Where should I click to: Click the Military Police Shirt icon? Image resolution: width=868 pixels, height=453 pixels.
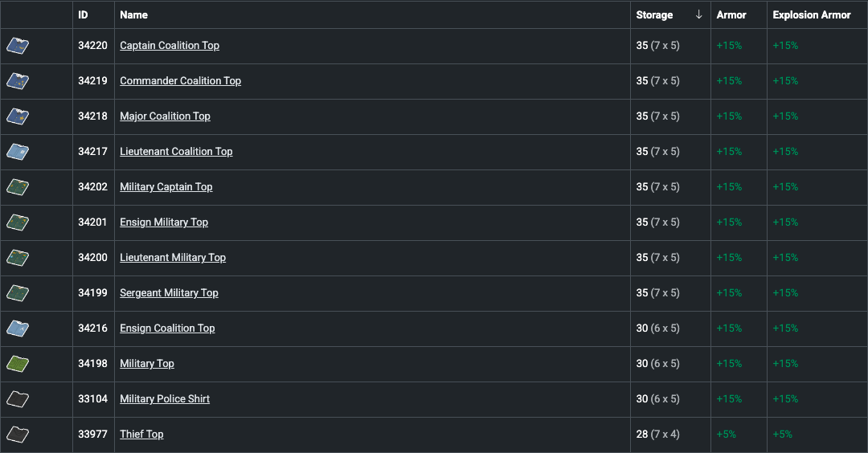pyautogui.click(x=18, y=399)
